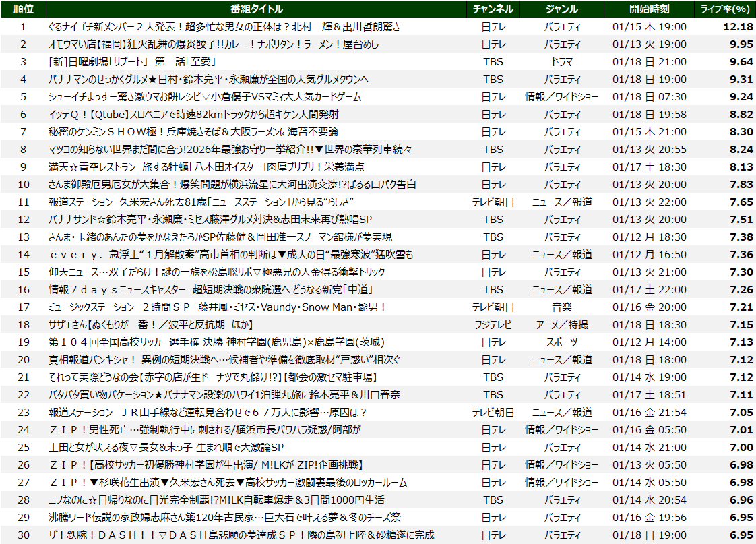Image resolution: width=756 pixels, height=544 pixels.
Task: Click the 順位 column header
Action: point(23,9)
